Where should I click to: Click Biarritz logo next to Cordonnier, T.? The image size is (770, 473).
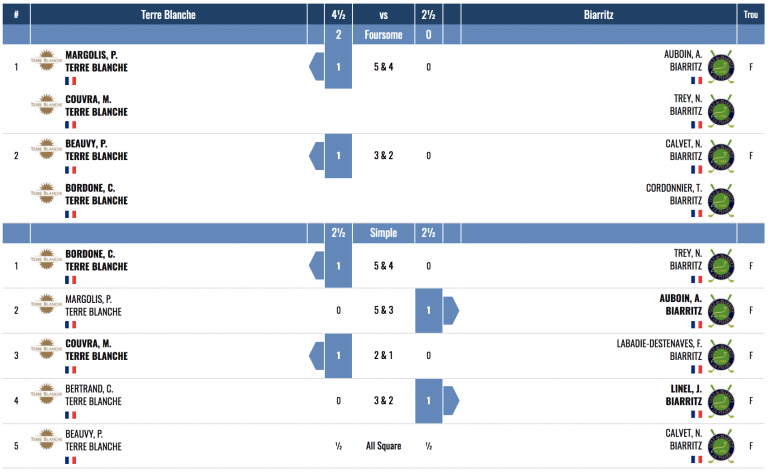[720, 201]
